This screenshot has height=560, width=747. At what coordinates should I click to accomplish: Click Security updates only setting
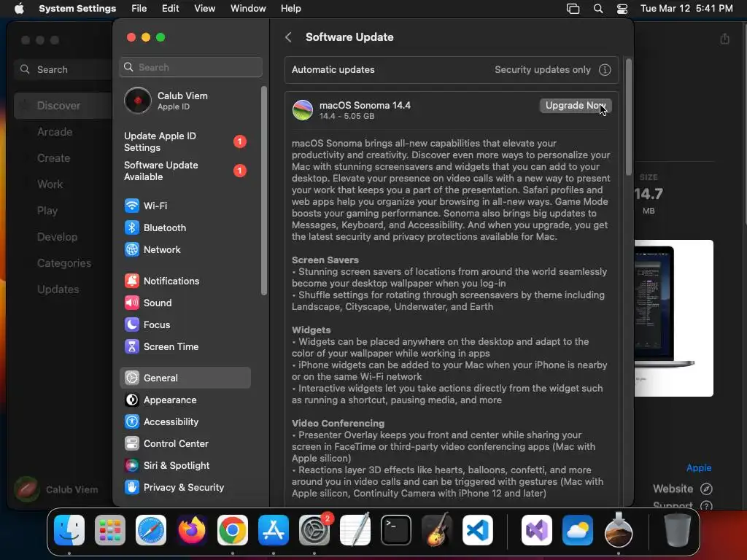pyautogui.click(x=543, y=70)
